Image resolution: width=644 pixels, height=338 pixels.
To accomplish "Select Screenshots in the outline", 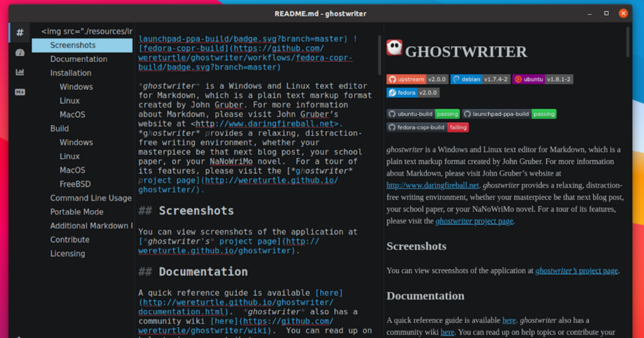I will [82, 45].
